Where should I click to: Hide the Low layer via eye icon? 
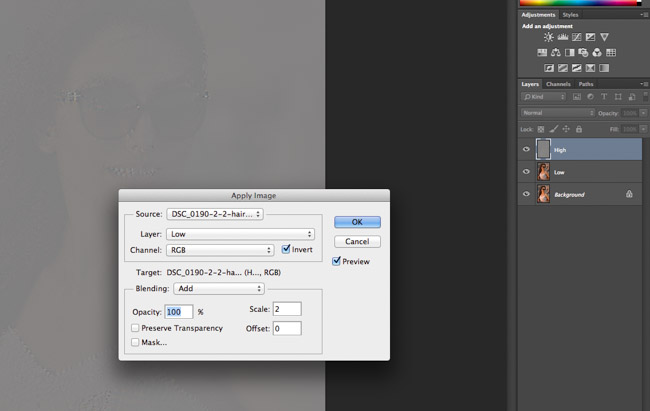(526, 172)
